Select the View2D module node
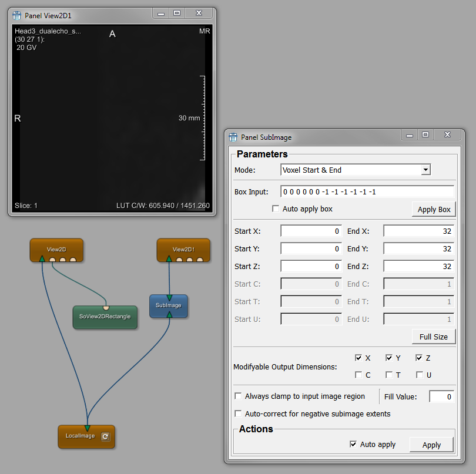 [56, 250]
